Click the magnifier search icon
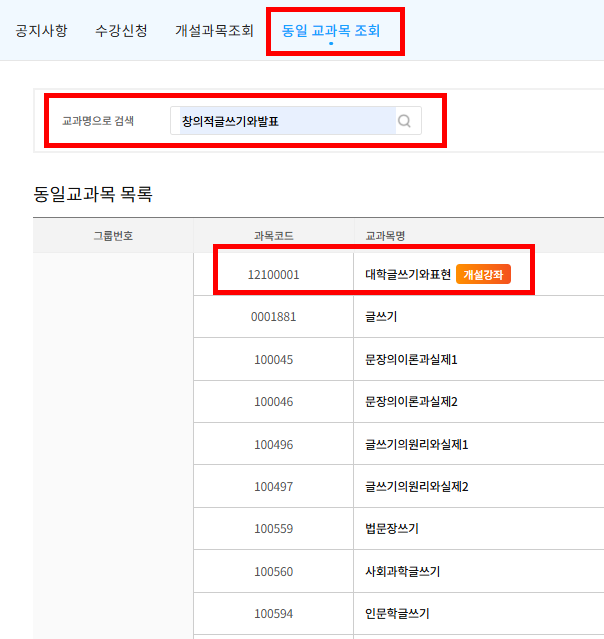The width and height of the screenshot is (604, 639). point(405,121)
